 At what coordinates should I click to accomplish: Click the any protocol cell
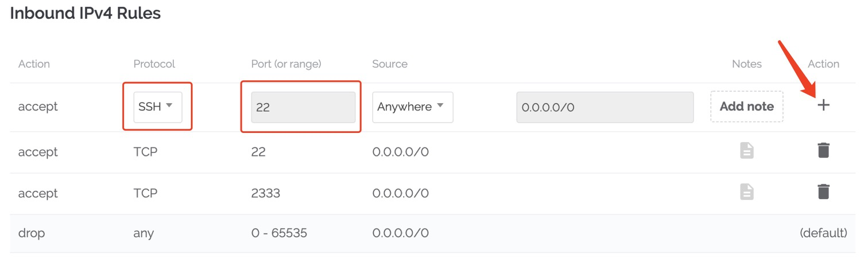pos(144,234)
